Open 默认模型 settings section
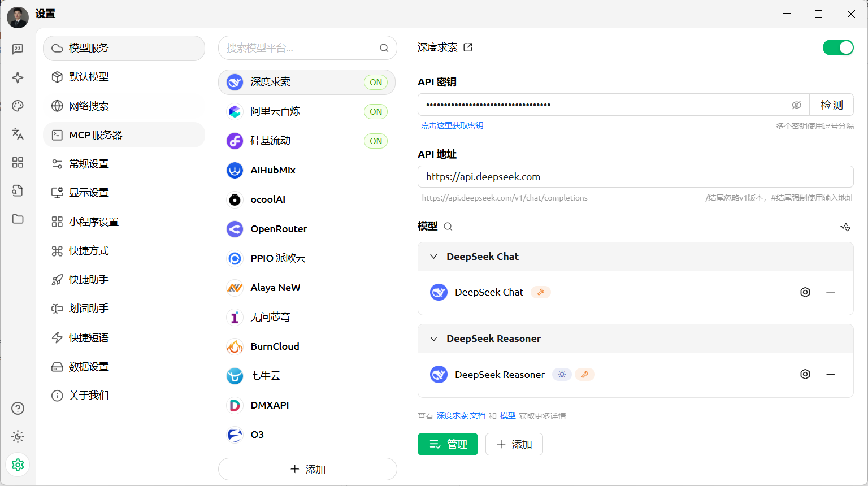Screen dimensions: 868x486 point(124,77)
